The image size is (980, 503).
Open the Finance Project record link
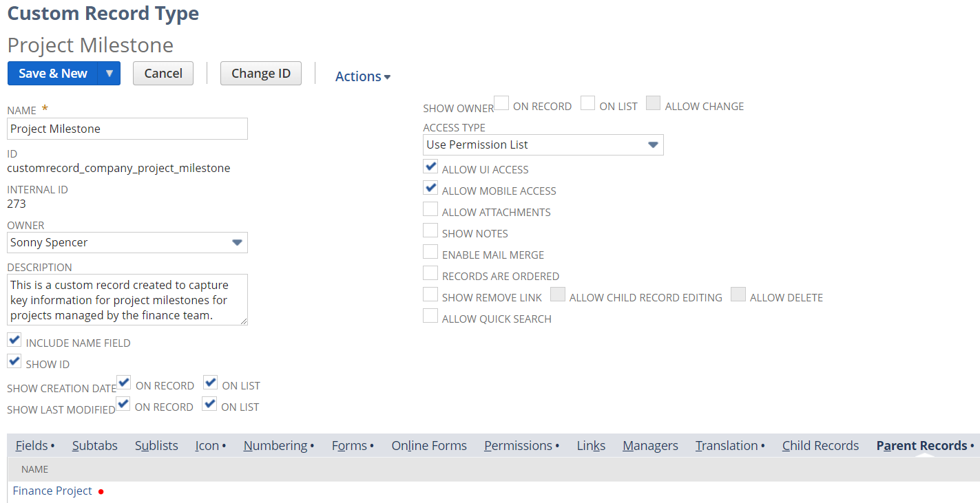click(52, 491)
